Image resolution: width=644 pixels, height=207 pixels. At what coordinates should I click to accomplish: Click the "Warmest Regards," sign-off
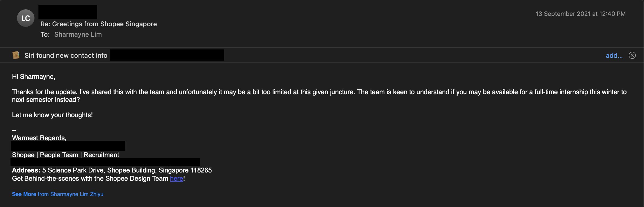click(x=39, y=138)
